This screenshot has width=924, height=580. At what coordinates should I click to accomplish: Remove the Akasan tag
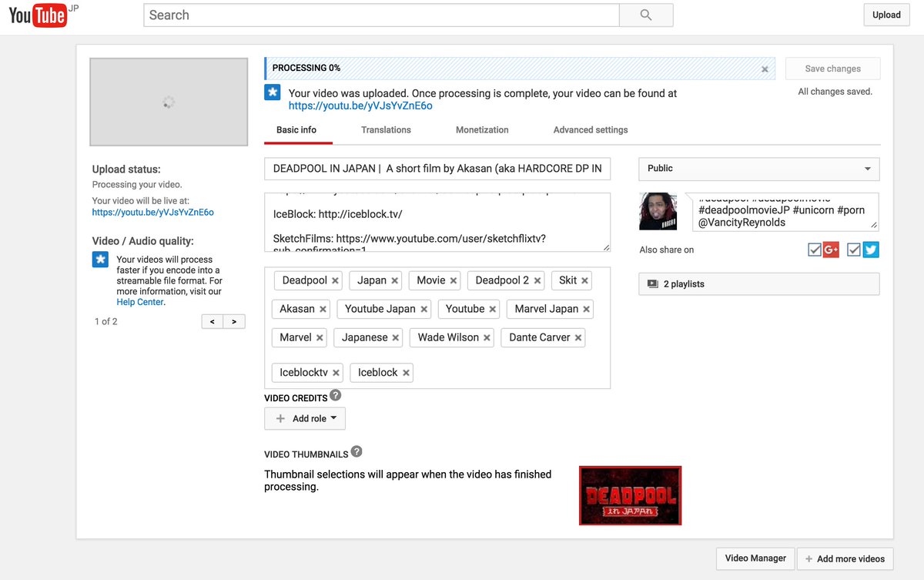pyautogui.click(x=323, y=310)
